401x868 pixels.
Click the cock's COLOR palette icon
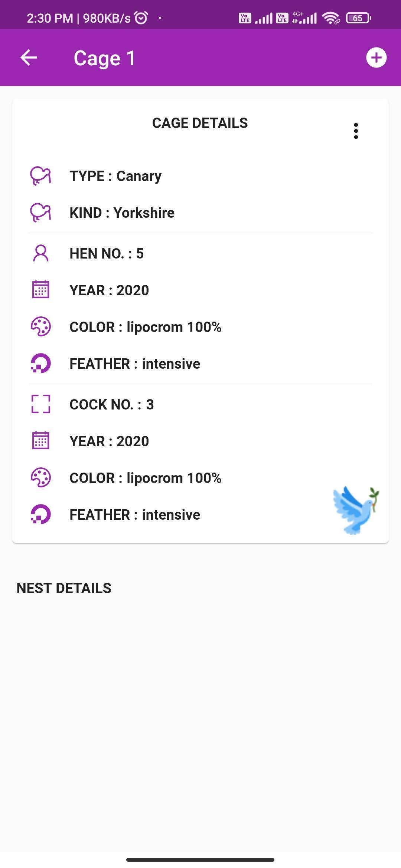(40, 477)
